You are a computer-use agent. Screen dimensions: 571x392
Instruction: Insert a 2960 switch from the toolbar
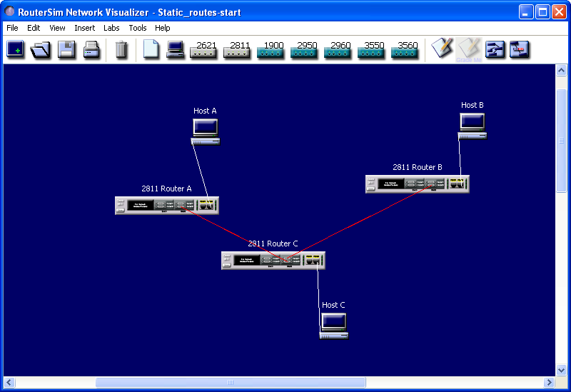[x=337, y=49]
